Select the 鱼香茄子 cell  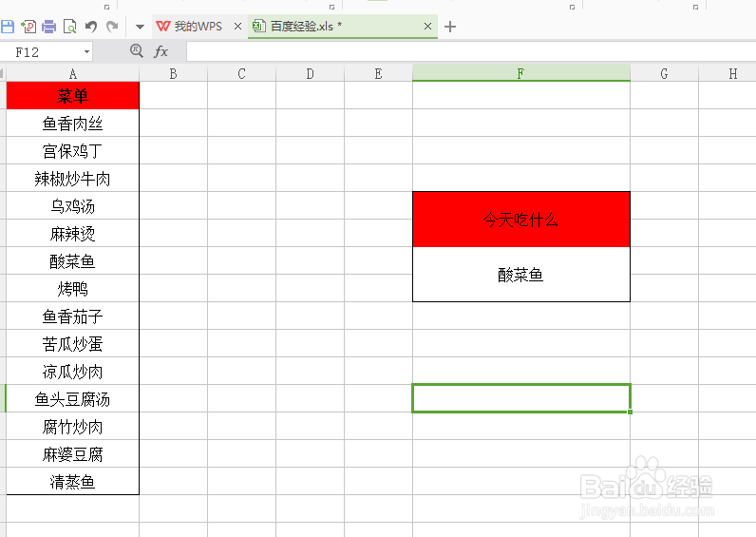point(73,316)
